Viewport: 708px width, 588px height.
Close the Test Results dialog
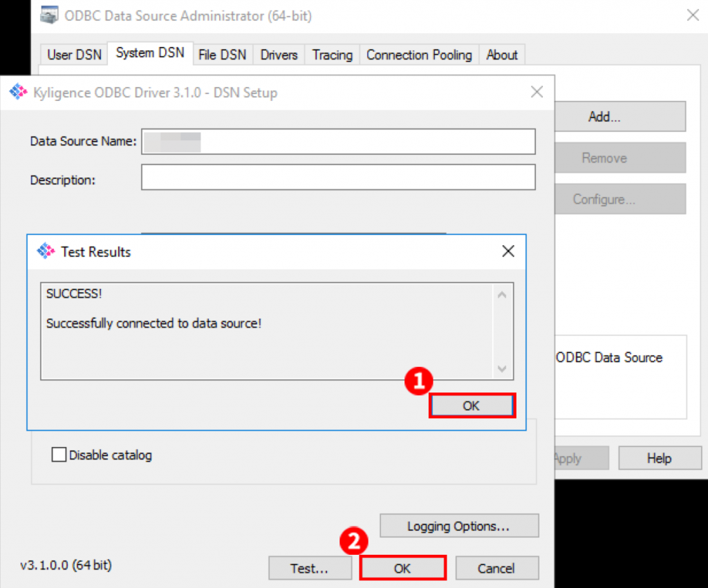508,252
